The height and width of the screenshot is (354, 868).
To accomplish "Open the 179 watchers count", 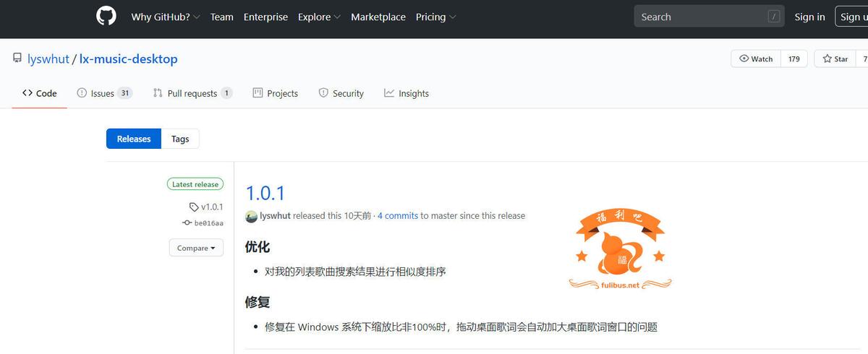I will point(794,59).
